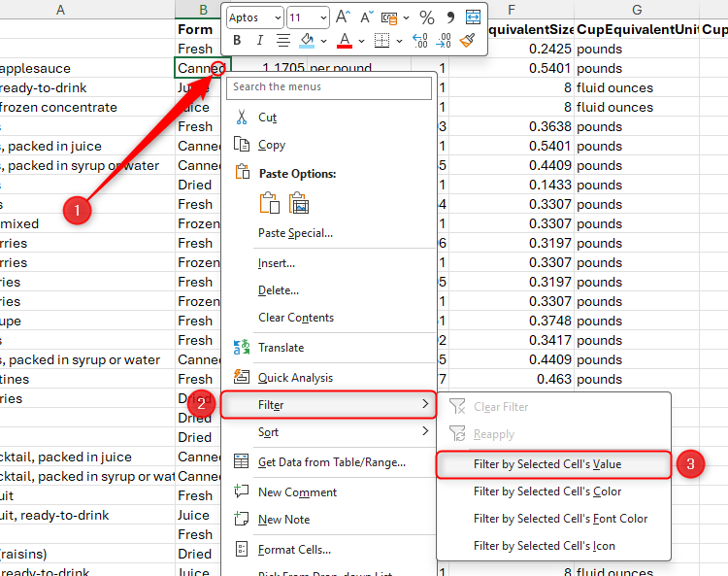Choose Filter by Selected Cell's Value
Screen dimensions: 728x576
click(x=547, y=464)
